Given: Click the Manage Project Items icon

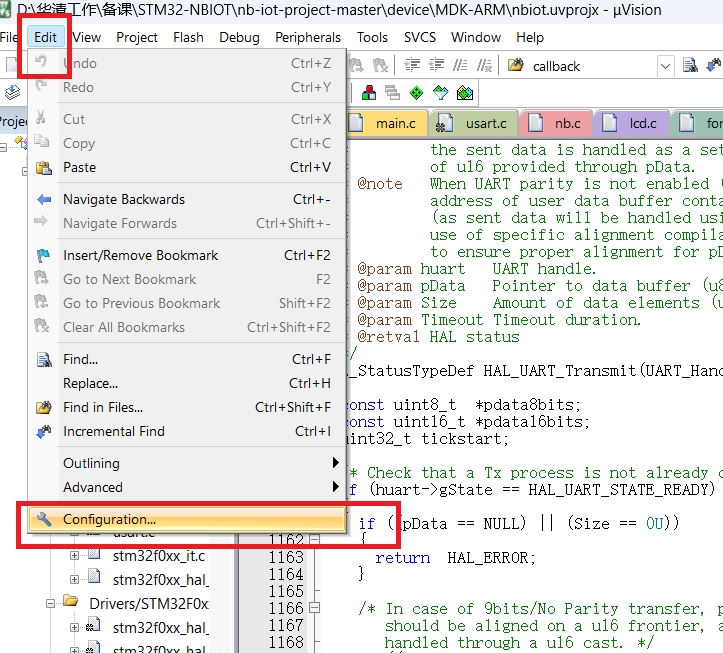Looking at the screenshot, I should [x=369, y=93].
